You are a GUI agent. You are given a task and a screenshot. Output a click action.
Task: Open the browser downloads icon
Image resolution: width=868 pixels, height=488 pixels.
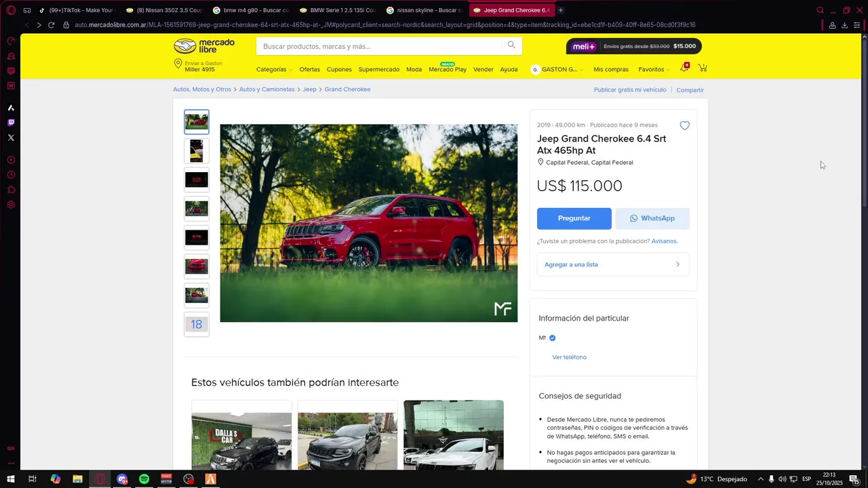(x=844, y=25)
